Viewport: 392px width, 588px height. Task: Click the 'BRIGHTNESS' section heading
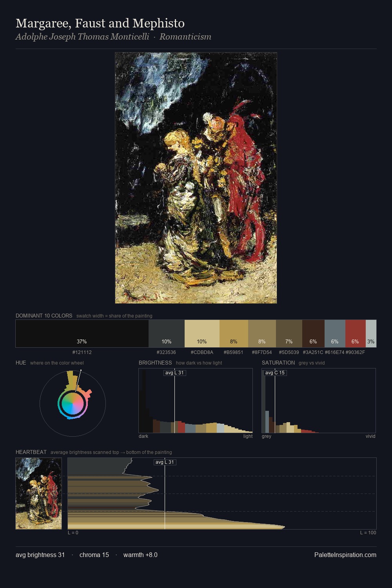(x=155, y=363)
